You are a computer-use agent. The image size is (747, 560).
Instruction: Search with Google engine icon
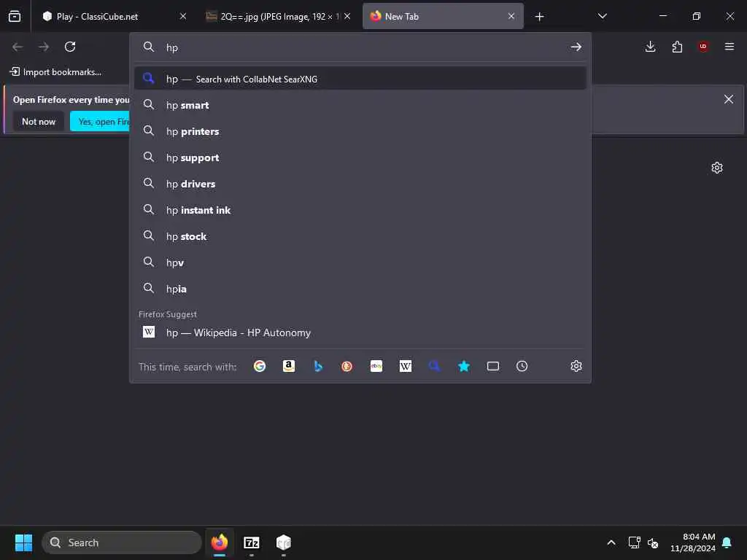click(x=260, y=366)
